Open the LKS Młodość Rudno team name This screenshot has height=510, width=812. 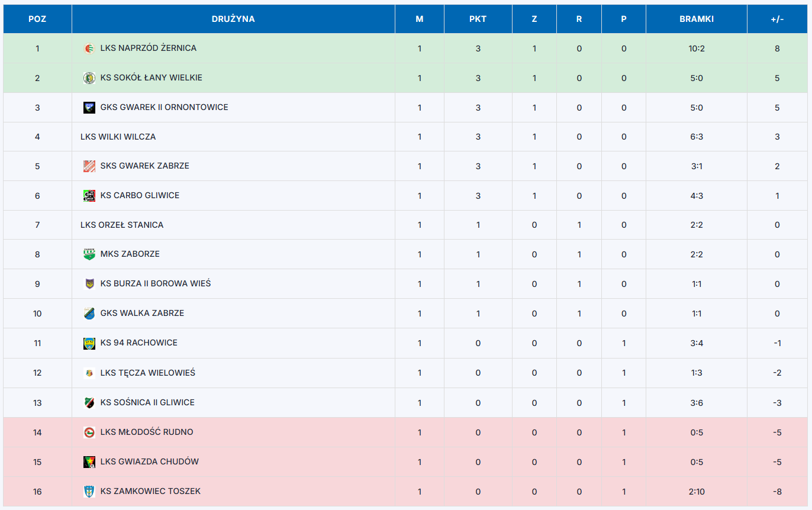click(147, 432)
